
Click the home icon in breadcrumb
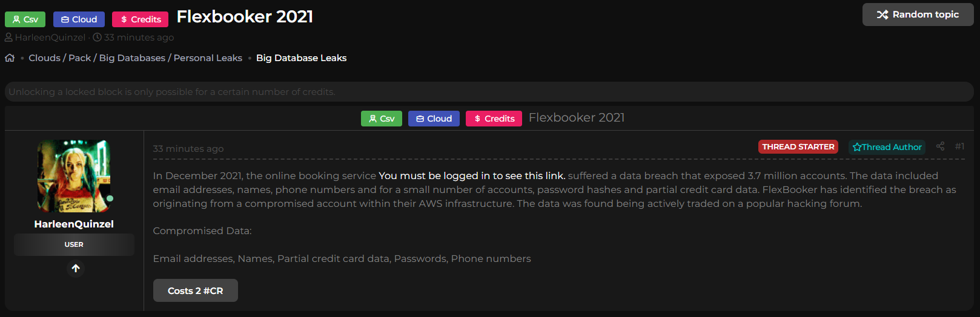pyautogui.click(x=10, y=58)
